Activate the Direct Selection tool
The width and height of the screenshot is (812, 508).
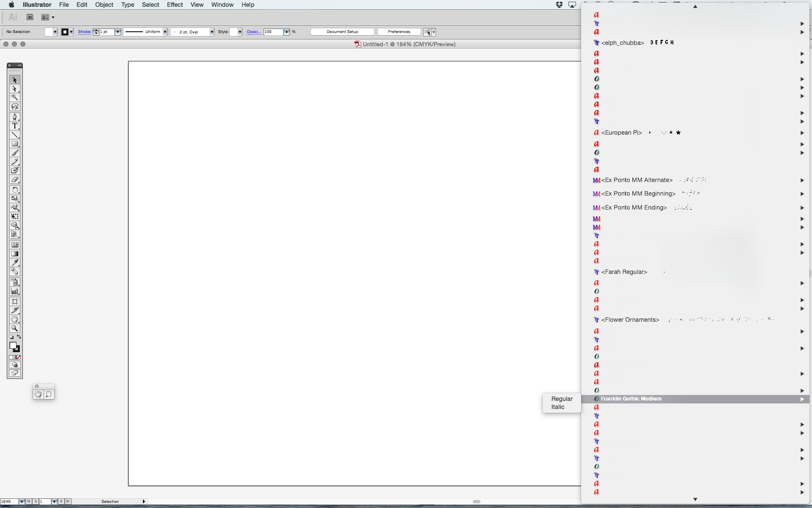point(15,89)
